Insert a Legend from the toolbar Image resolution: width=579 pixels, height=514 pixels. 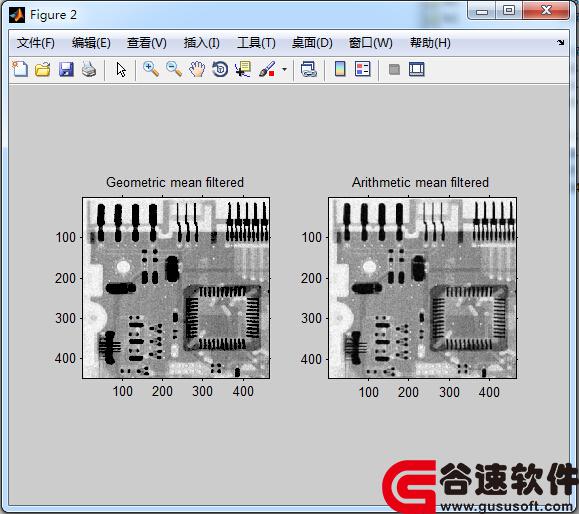click(x=363, y=69)
